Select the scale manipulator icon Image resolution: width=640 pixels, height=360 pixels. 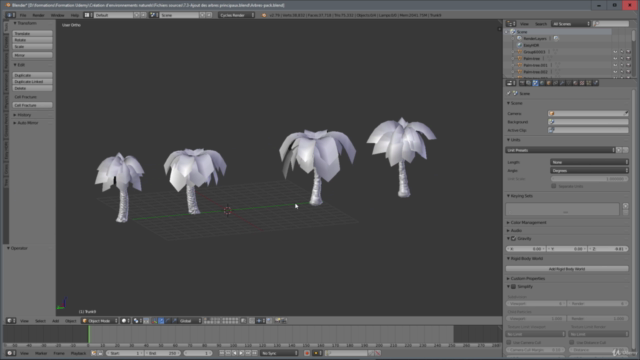(x=174, y=321)
